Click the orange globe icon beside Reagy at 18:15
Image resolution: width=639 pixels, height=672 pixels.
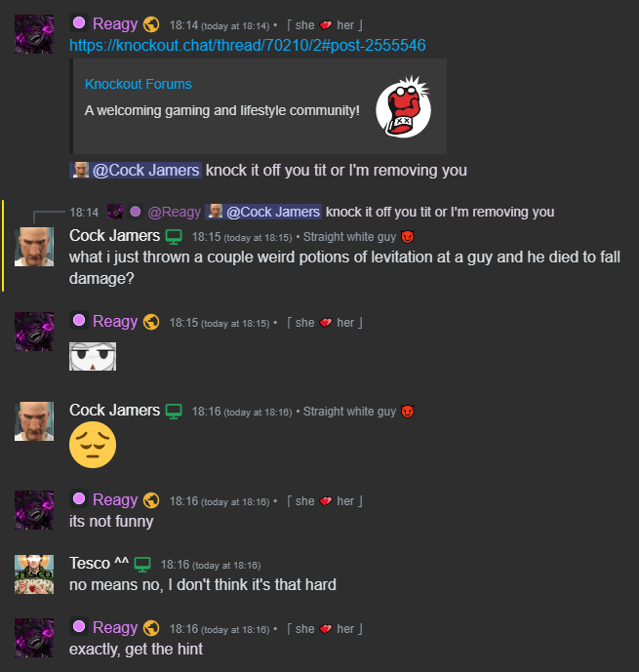(151, 322)
